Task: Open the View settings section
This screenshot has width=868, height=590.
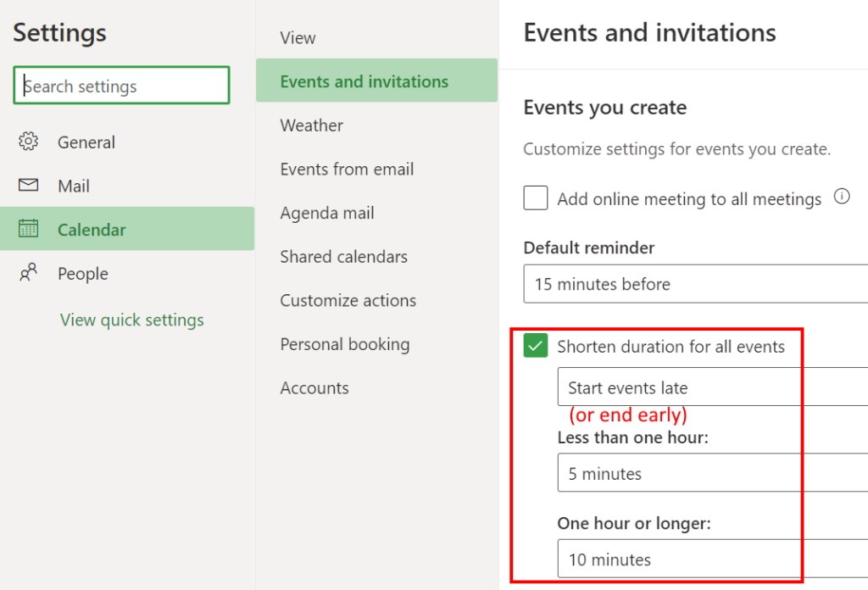Action: tap(298, 38)
